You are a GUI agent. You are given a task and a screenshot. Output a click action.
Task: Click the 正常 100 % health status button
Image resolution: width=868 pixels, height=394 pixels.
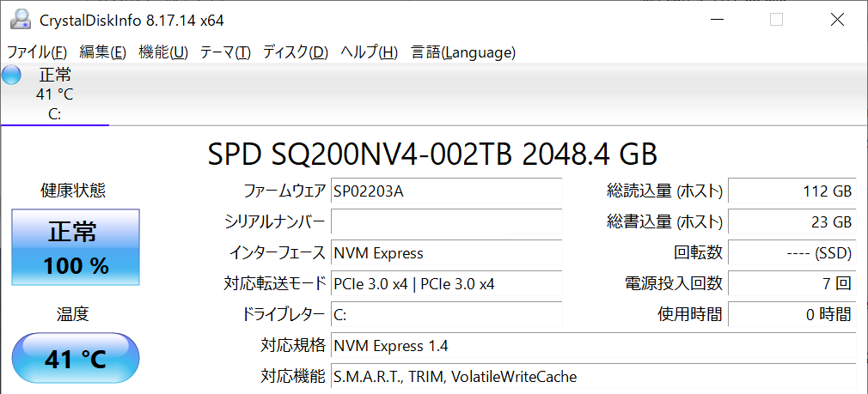[x=76, y=247]
